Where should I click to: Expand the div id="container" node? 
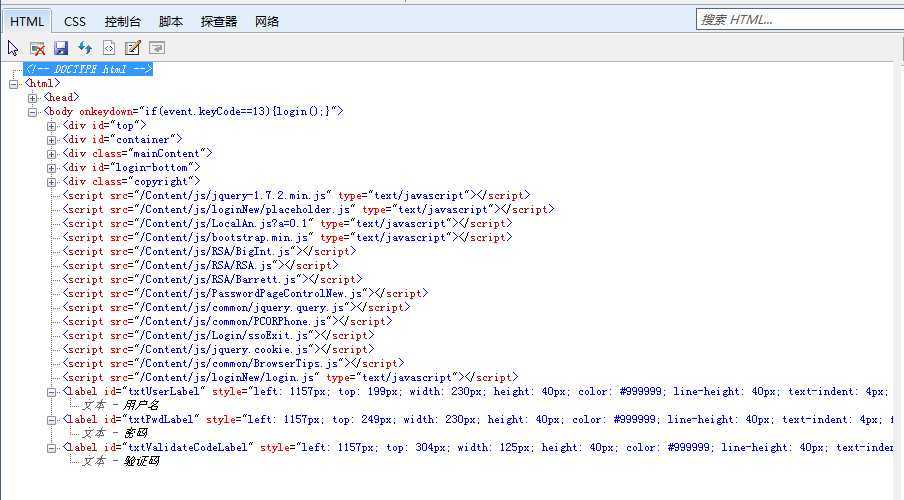click(52, 140)
